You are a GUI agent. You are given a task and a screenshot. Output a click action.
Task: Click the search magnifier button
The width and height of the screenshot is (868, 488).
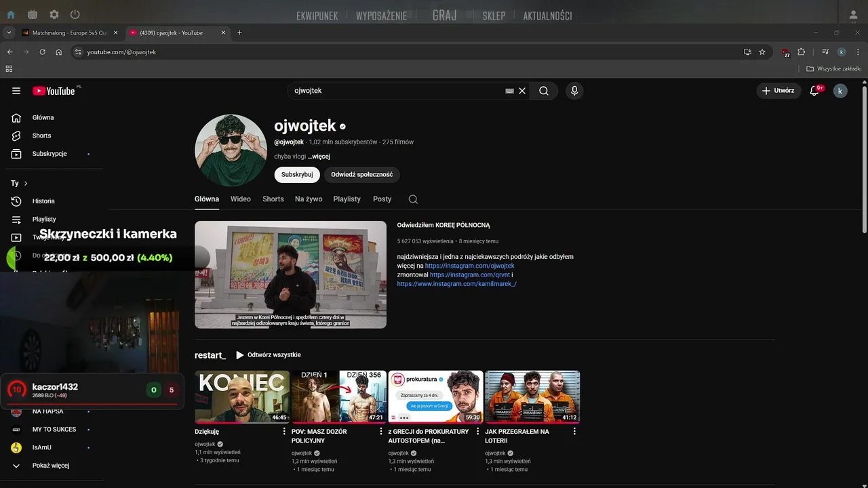(x=544, y=91)
